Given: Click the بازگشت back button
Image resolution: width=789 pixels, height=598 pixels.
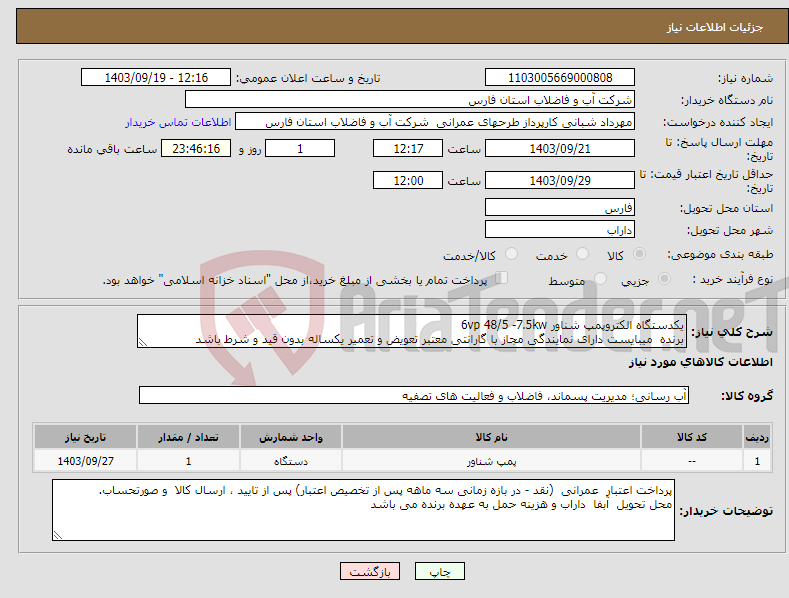Looking at the screenshot, I should pyautogui.click(x=370, y=571).
